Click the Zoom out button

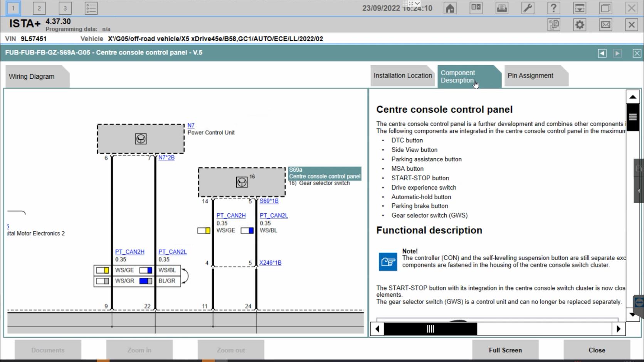[x=230, y=350]
